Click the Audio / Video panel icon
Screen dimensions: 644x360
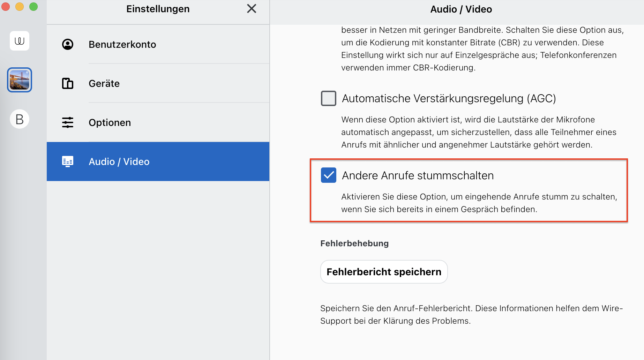[x=68, y=162]
